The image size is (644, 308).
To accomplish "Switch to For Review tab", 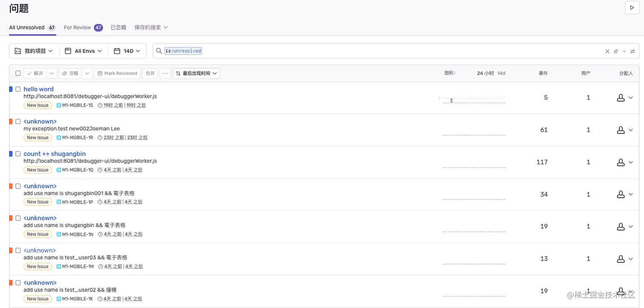I will pos(83,27).
